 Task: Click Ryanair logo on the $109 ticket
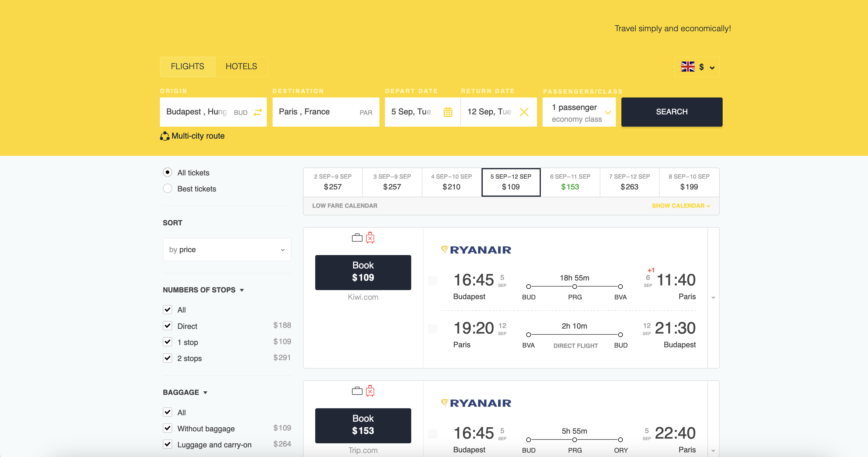(x=476, y=250)
